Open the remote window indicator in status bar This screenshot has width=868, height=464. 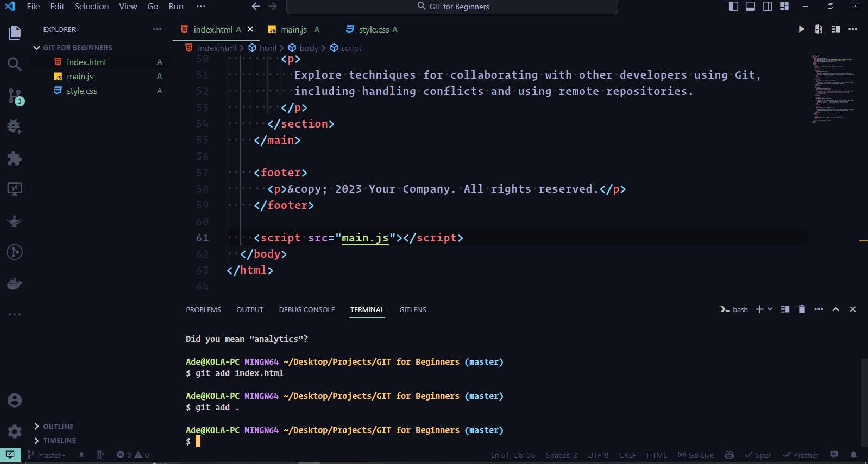click(x=10, y=455)
